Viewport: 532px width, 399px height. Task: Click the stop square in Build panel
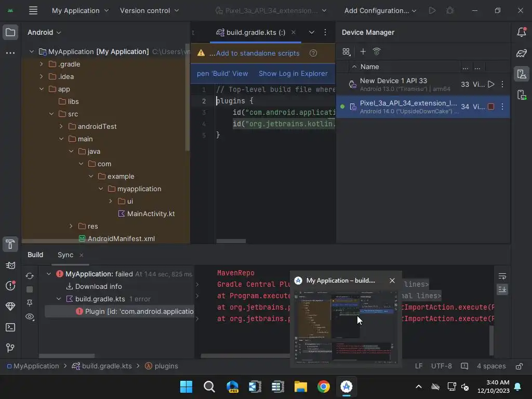(30, 289)
